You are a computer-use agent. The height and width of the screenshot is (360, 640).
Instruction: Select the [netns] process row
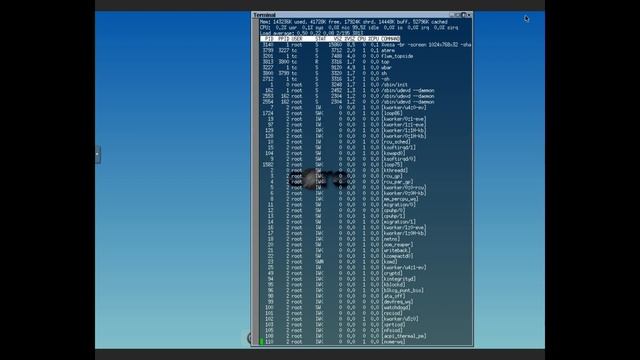[365, 239]
